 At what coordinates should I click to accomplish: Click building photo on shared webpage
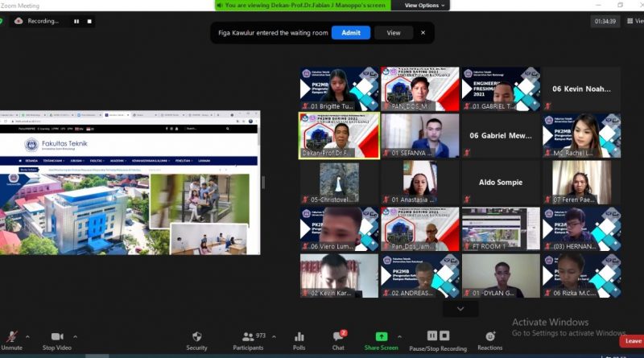[x=74, y=214]
